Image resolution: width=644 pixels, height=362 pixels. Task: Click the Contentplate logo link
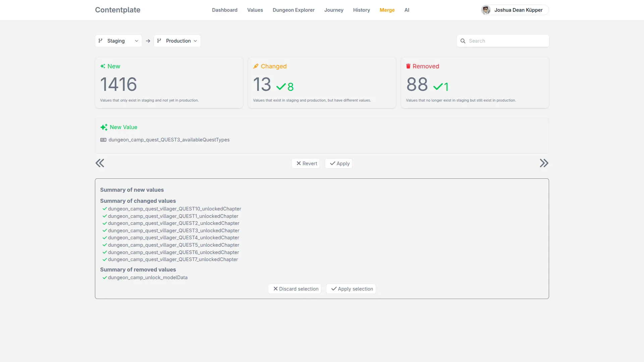point(118,10)
